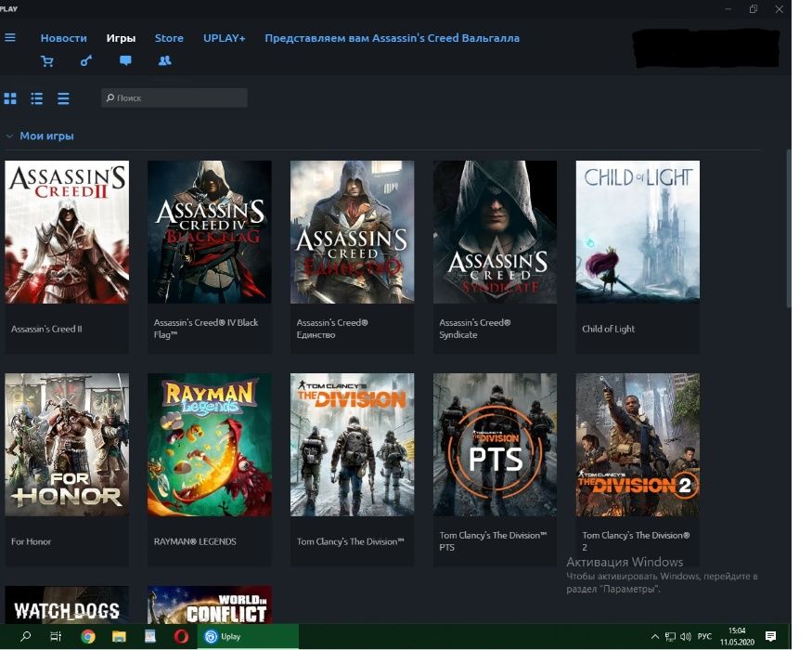Launch Opera browser from taskbar
The width and height of the screenshot is (812, 650).
[181, 636]
